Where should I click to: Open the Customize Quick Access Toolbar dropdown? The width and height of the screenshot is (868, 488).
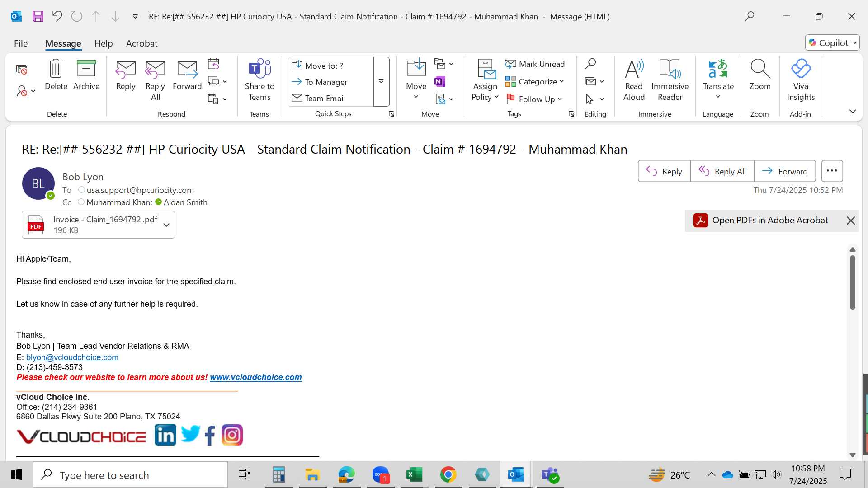[x=135, y=17]
